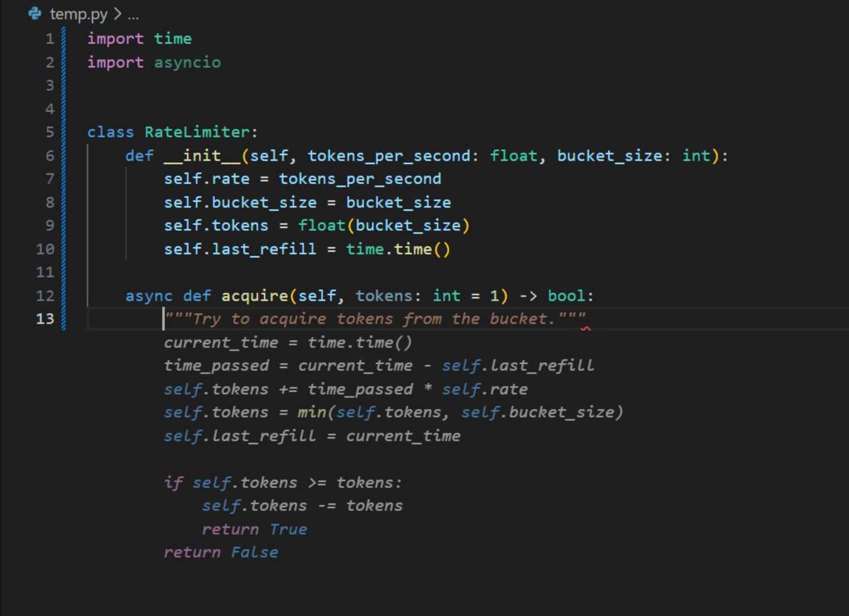This screenshot has width=849, height=616.
Task: Select line number 5 in the gutter
Action: 50,132
